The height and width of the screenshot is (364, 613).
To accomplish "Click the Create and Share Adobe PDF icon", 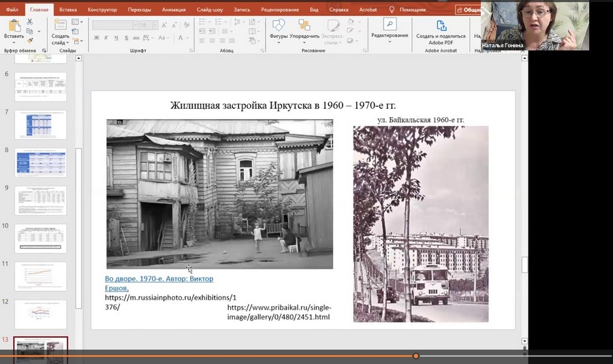I will 441,26.
